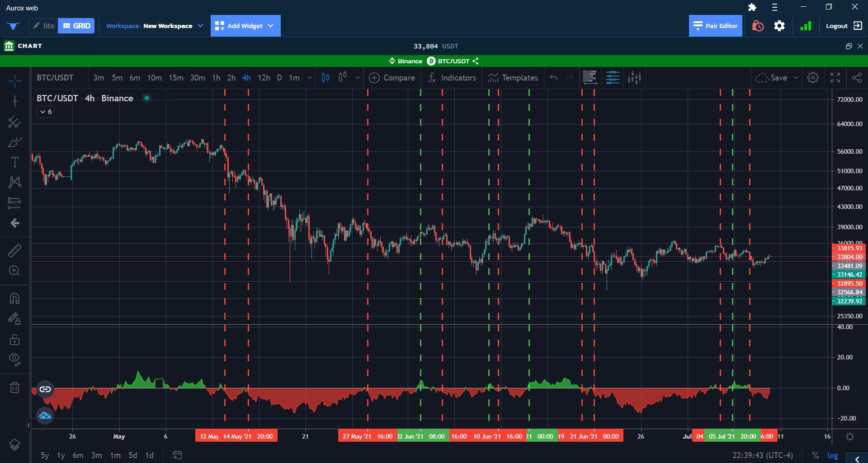
Task: Open chart settings gear in toolbar
Action: 813,78
